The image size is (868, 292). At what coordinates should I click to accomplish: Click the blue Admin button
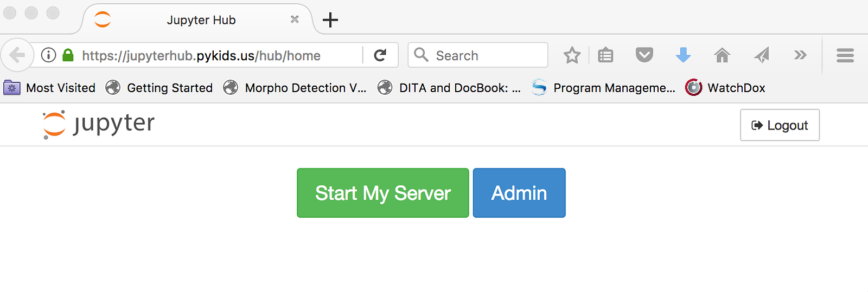point(519,193)
